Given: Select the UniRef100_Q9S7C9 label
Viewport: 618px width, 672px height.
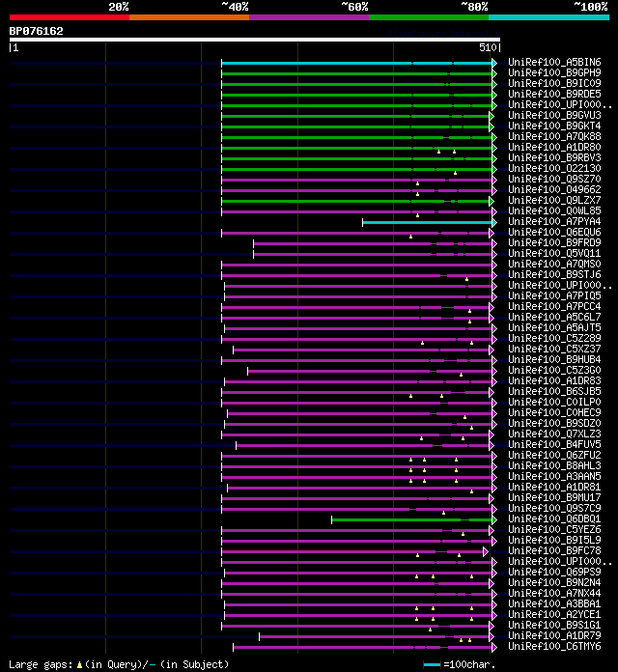Looking at the screenshot, I should (554, 508).
